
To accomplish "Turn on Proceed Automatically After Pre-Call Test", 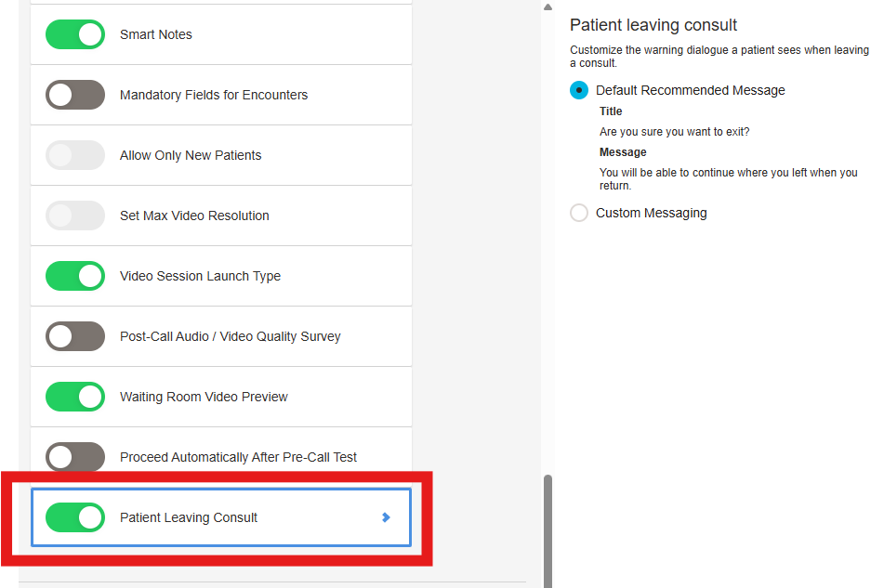I will (75, 457).
